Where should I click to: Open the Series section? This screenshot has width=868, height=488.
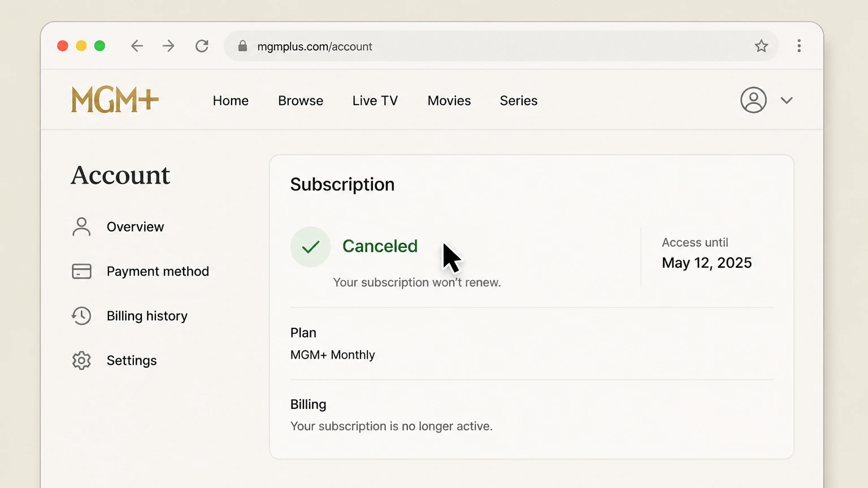click(x=519, y=101)
